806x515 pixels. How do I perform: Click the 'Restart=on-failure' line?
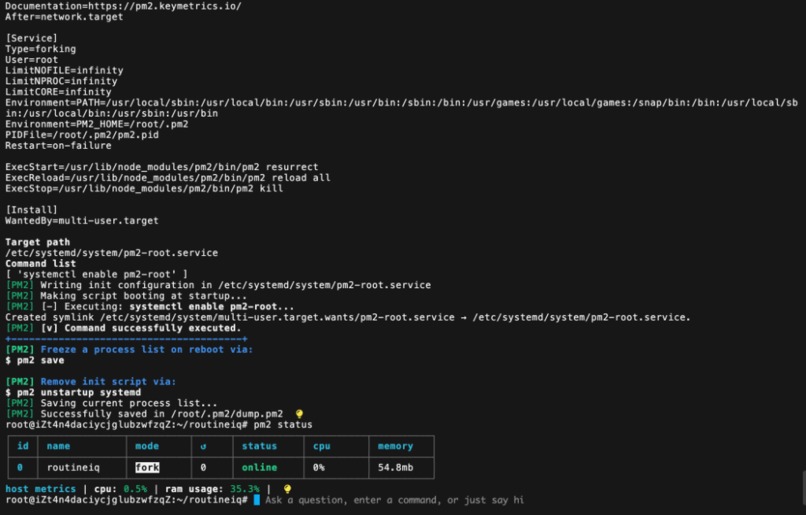(x=58, y=145)
